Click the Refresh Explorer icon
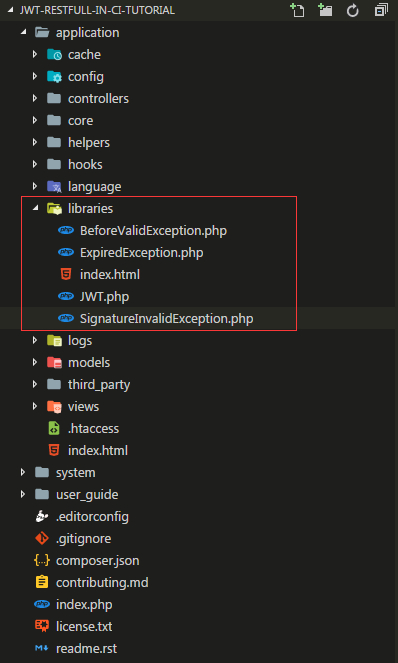 pos(353,11)
